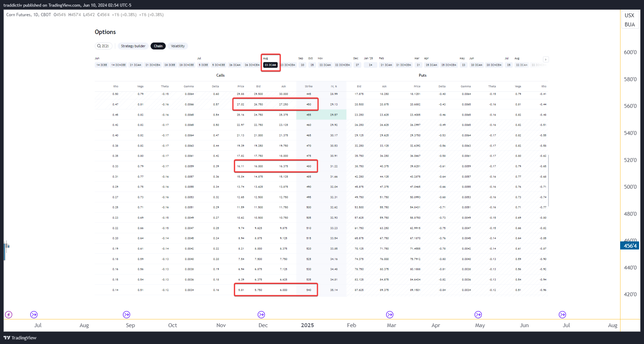The width and height of the screenshot is (644, 344).
Task: Open the lightning bolt event marker on timeline
Action: pyautogui.click(x=9, y=314)
